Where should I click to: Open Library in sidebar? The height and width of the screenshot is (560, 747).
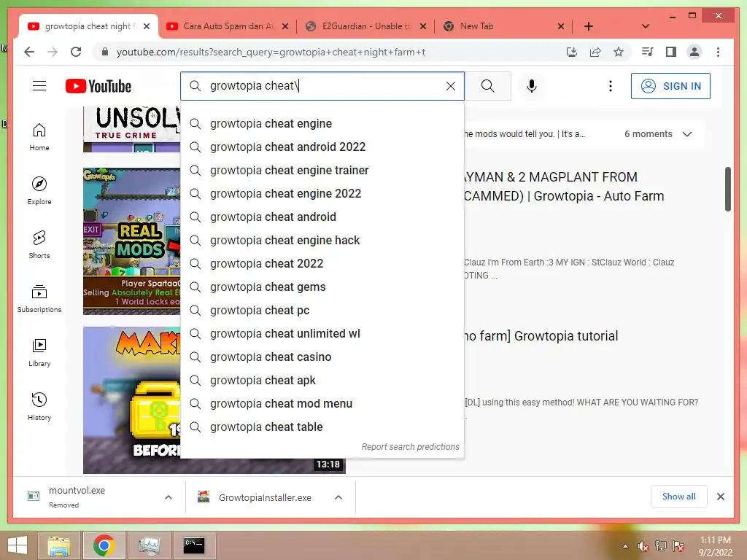[x=39, y=352]
